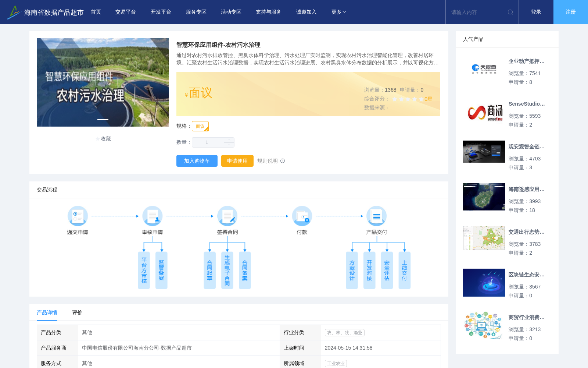This screenshot has height=368, width=588.
Task: Click the 生成电子合同 flow box
Action: pyautogui.click(x=227, y=270)
